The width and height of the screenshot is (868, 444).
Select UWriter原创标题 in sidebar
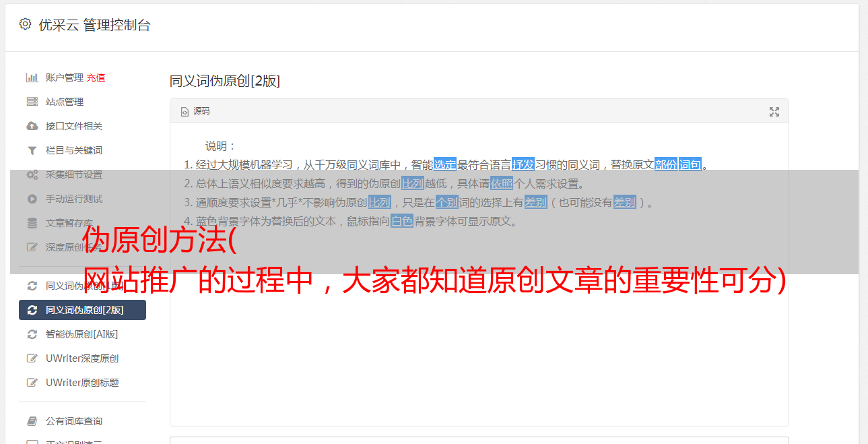(x=82, y=383)
